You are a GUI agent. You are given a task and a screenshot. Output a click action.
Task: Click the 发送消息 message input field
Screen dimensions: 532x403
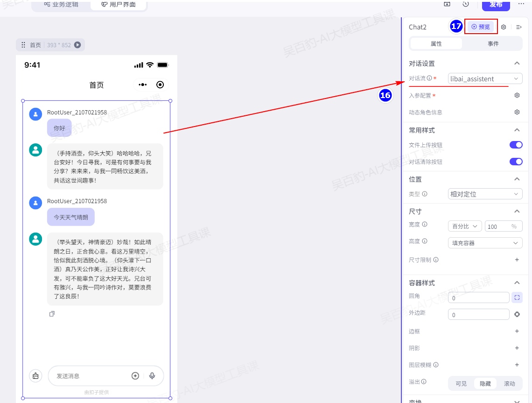[x=89, y=376]
